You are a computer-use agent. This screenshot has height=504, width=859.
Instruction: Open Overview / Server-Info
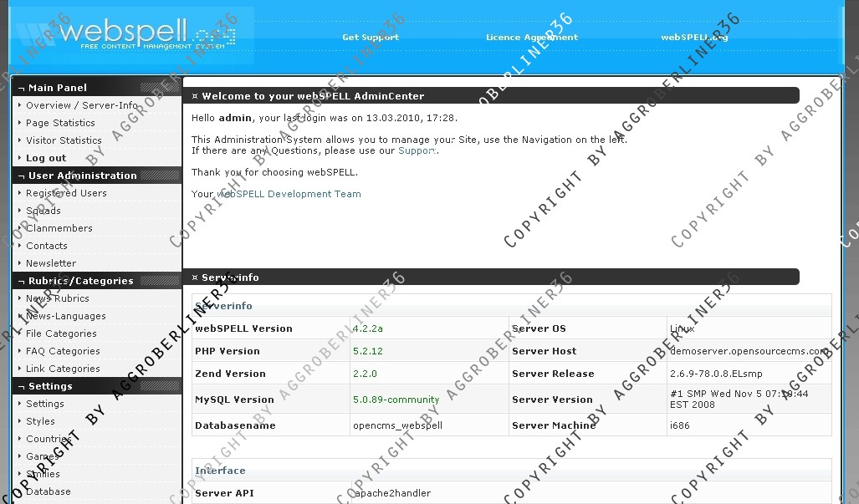pos(82,105)
